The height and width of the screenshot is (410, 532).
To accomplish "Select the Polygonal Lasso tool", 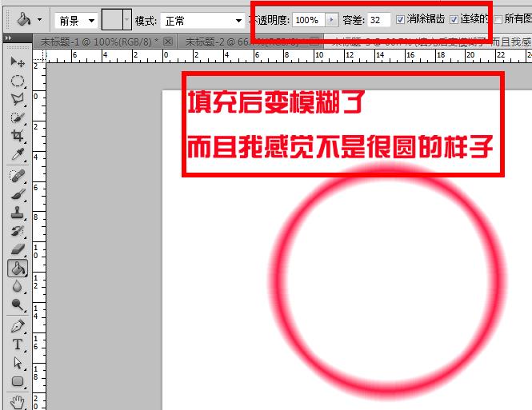I will (17, 99).
